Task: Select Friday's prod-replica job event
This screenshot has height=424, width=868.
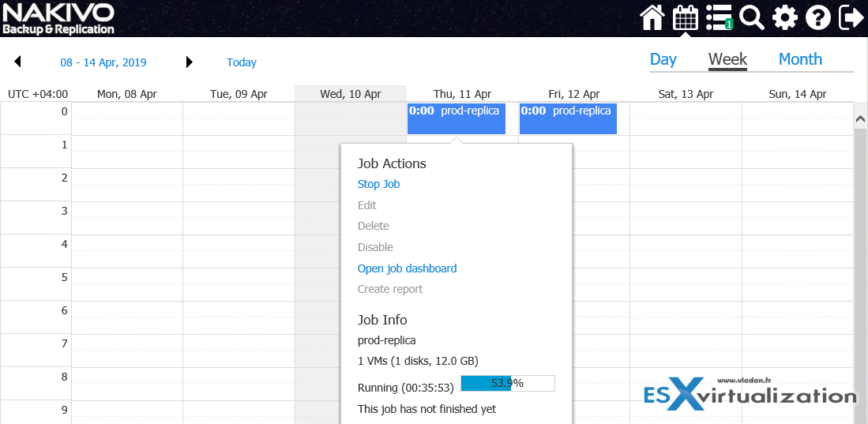Action: coord(568,118)
